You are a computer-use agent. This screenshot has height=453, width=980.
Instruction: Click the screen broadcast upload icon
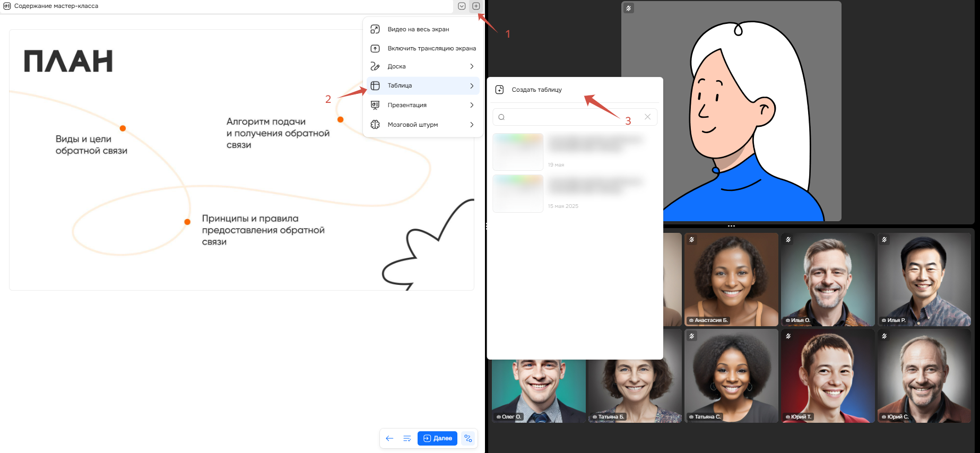[x=375, y=48]
